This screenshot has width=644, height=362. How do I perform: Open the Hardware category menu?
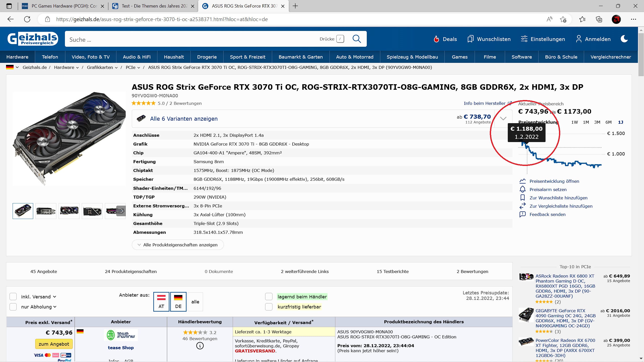point(17,57)
